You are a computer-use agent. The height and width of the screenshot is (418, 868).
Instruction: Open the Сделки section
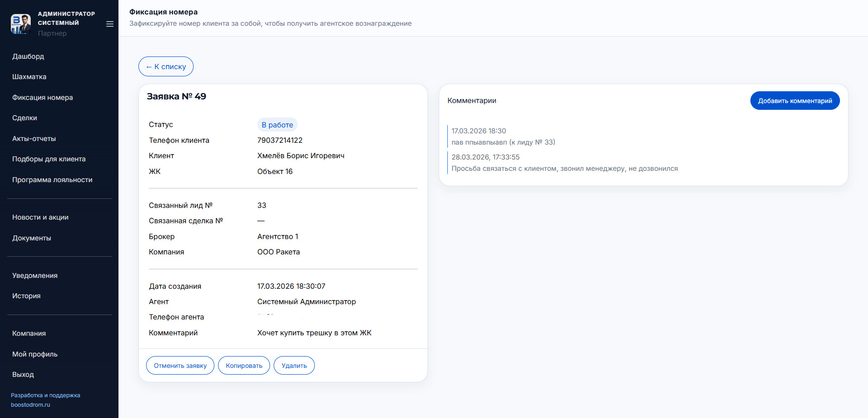tap(25, 118)
